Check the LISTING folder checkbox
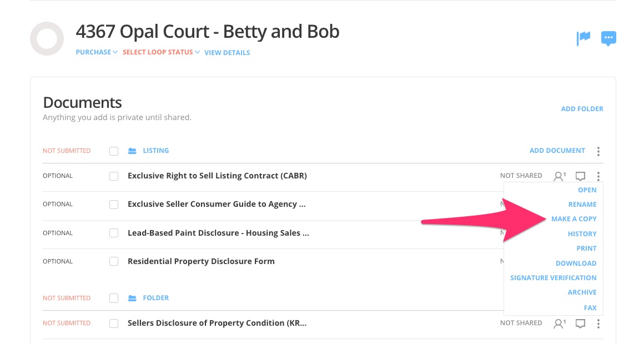644x343 pixels. (x=114, y=151)
